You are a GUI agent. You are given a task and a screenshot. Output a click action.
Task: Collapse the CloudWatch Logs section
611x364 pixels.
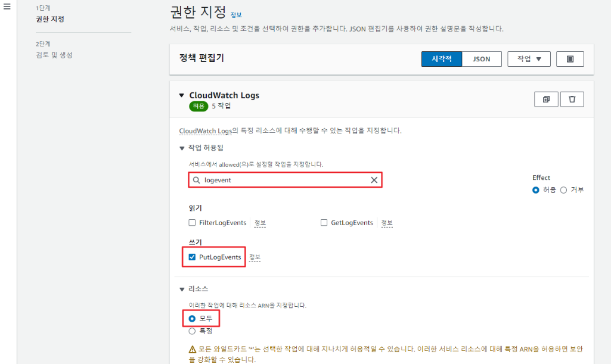point(181,95)
